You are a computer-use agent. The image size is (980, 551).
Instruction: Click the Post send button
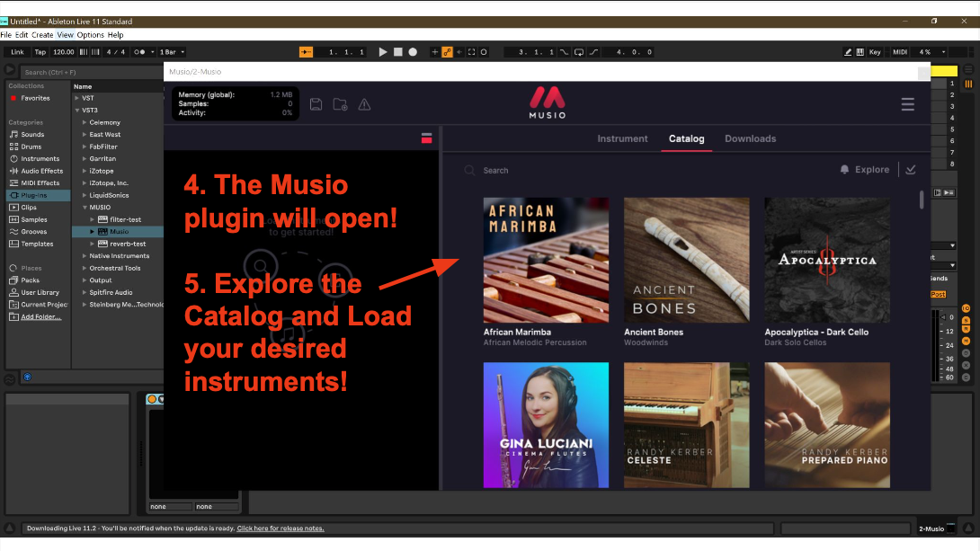pos(938,294)
